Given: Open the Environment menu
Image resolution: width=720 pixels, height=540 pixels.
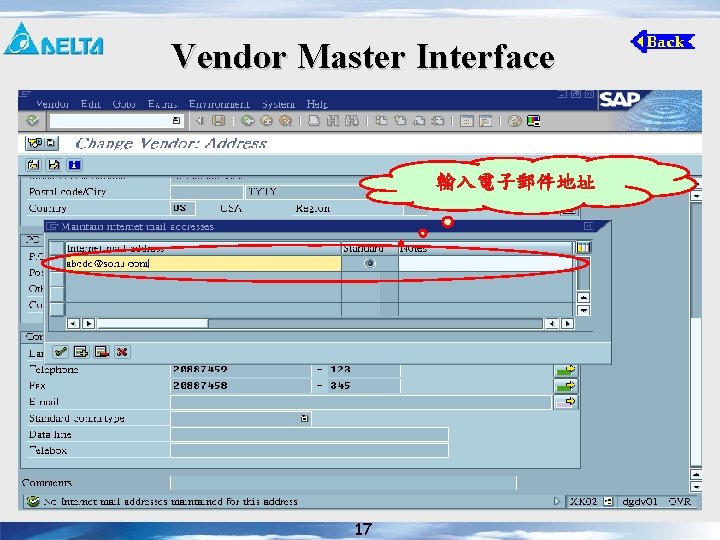Looking at the screenshot, I should tap(219, 104).
